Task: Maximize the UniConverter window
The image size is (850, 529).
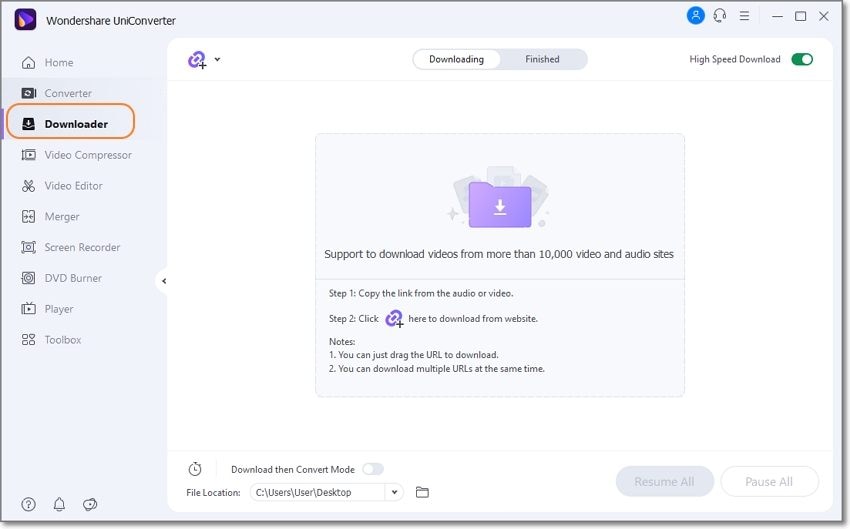Action: point(801,16)
